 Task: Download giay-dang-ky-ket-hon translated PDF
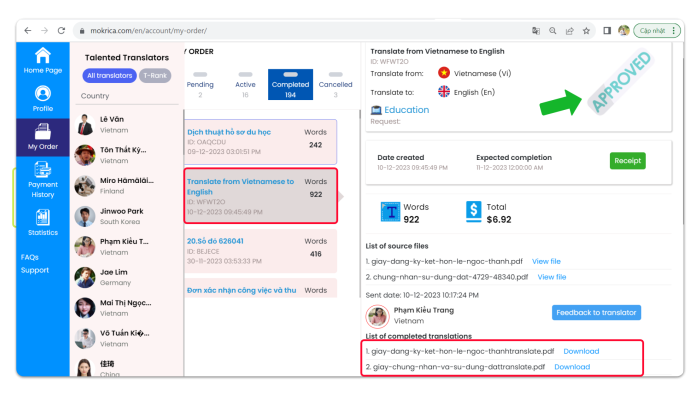tap(581, 351)
